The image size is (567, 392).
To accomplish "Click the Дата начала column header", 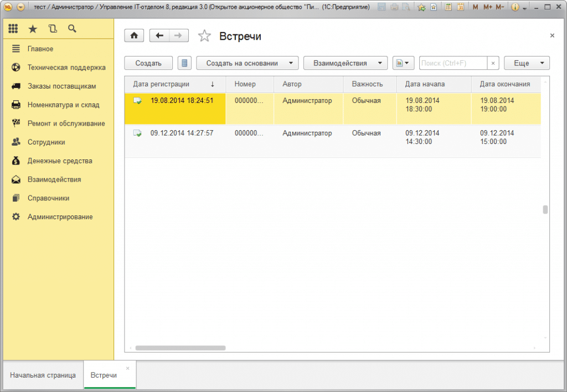I will [x=434, y=84].
